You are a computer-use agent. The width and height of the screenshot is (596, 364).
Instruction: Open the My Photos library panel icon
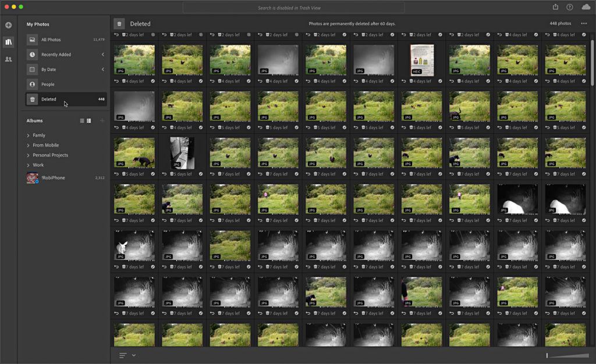pos(8,42)
